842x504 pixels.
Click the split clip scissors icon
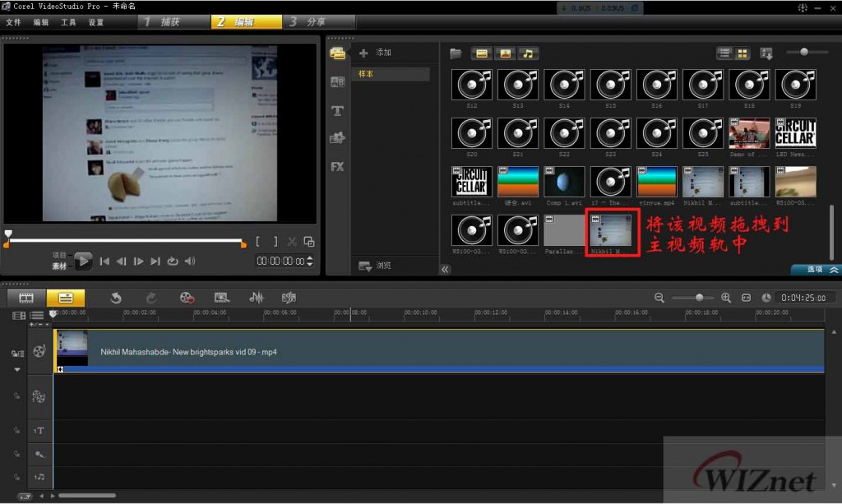292,242
